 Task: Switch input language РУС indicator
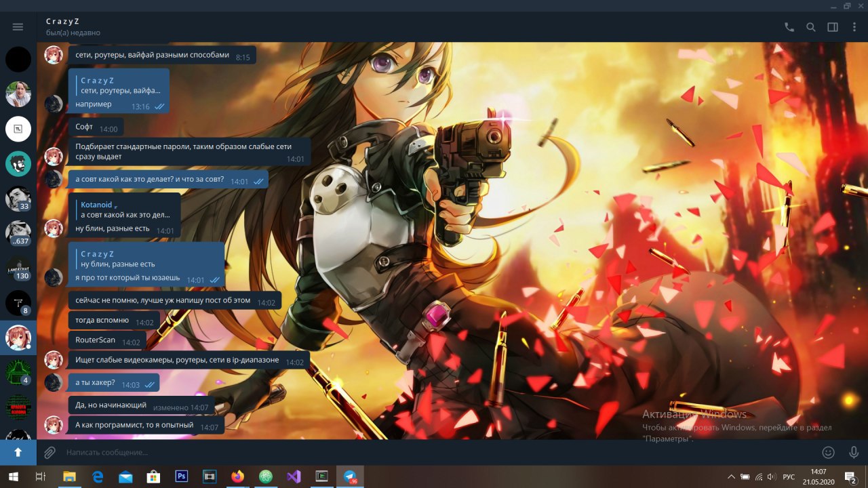789,476
